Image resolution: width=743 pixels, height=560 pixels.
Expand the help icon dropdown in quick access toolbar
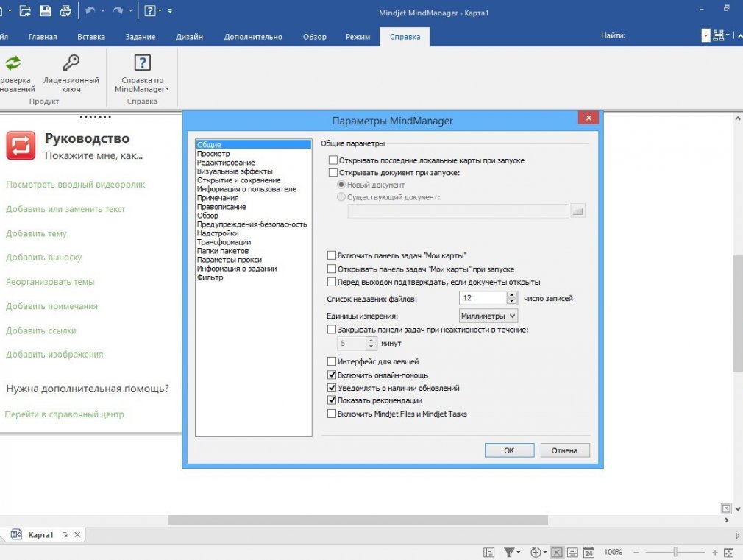160,10
